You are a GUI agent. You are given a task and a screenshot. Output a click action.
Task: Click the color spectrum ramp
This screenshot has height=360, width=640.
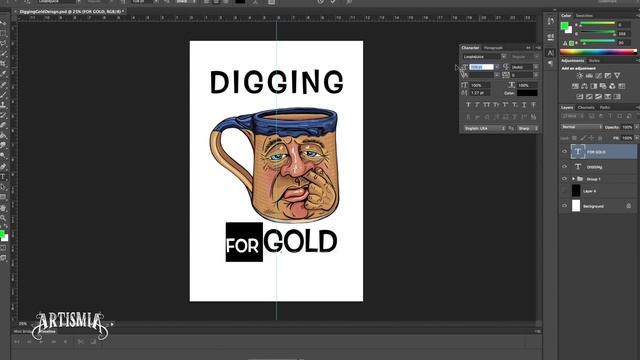(598, 52)
